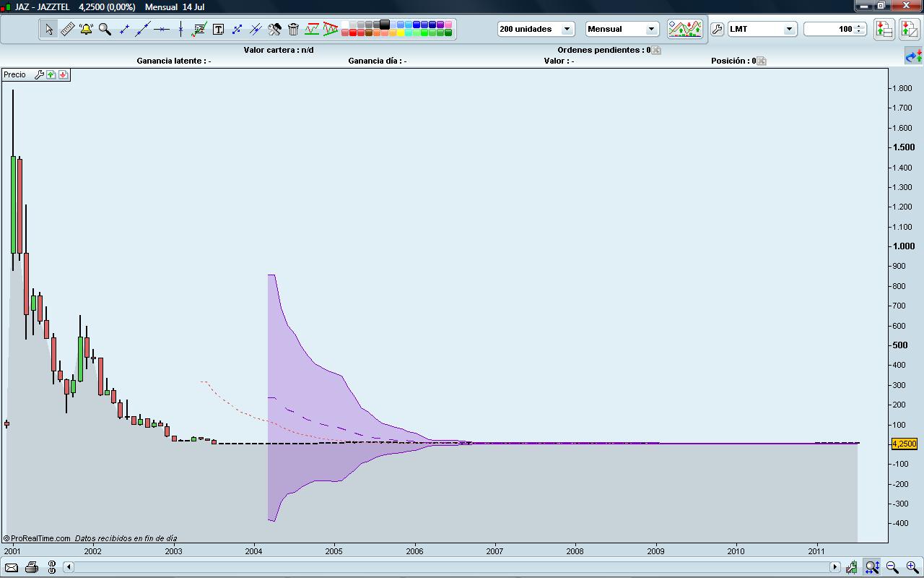
Task: Send chart by email envelope icon
Action: point(12,567)
